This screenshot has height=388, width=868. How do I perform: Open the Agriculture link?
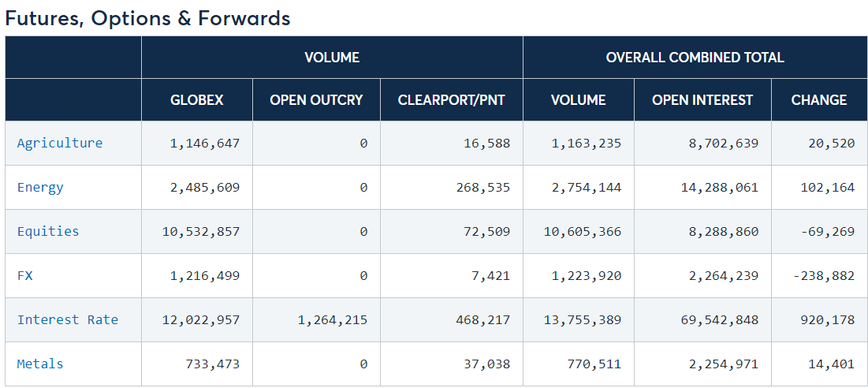click(60, 143)
